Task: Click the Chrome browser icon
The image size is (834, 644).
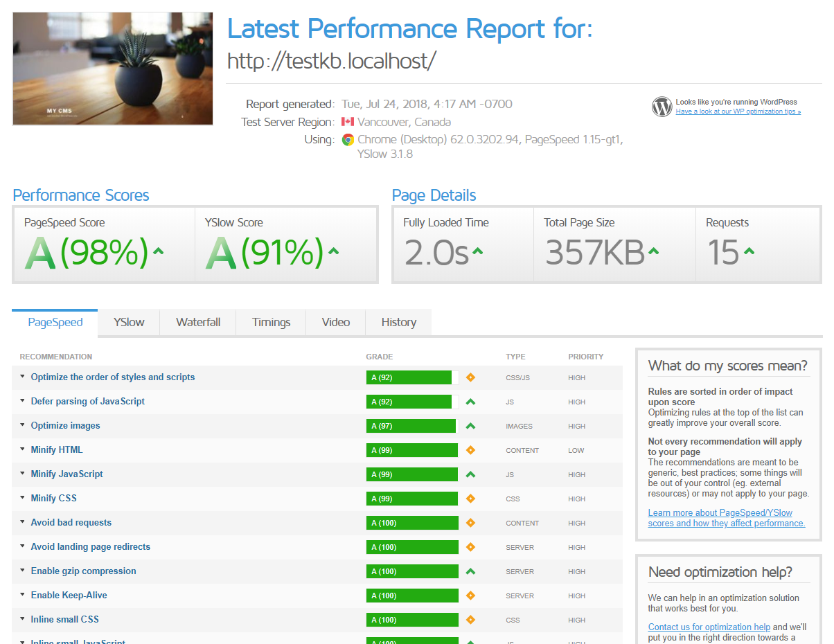Action: [x=348, y=140]
